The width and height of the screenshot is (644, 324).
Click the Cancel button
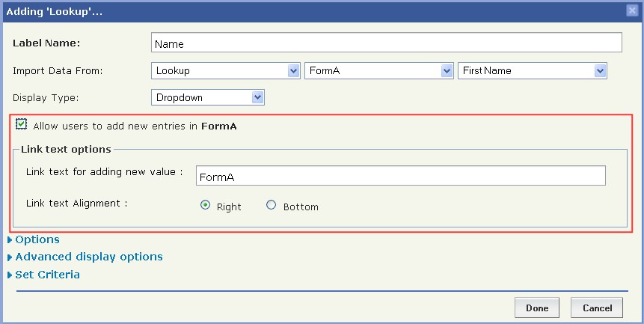click(597, 308)
